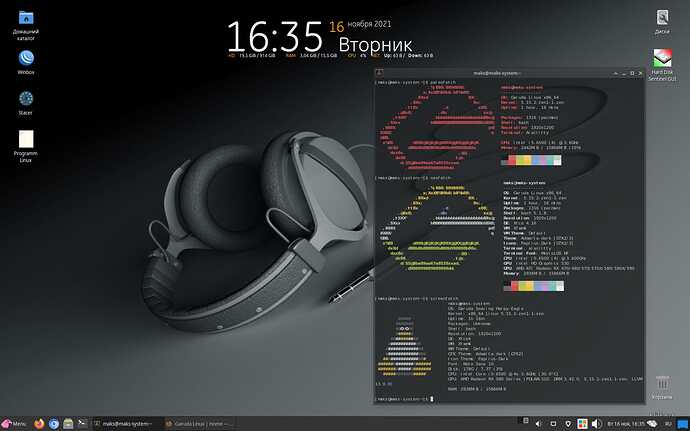Open the Stacer desktop shortcut

coord(26,103)
